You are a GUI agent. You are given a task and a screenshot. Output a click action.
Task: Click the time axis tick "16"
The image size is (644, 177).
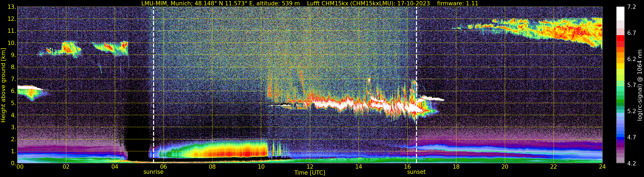pos(407,167)
